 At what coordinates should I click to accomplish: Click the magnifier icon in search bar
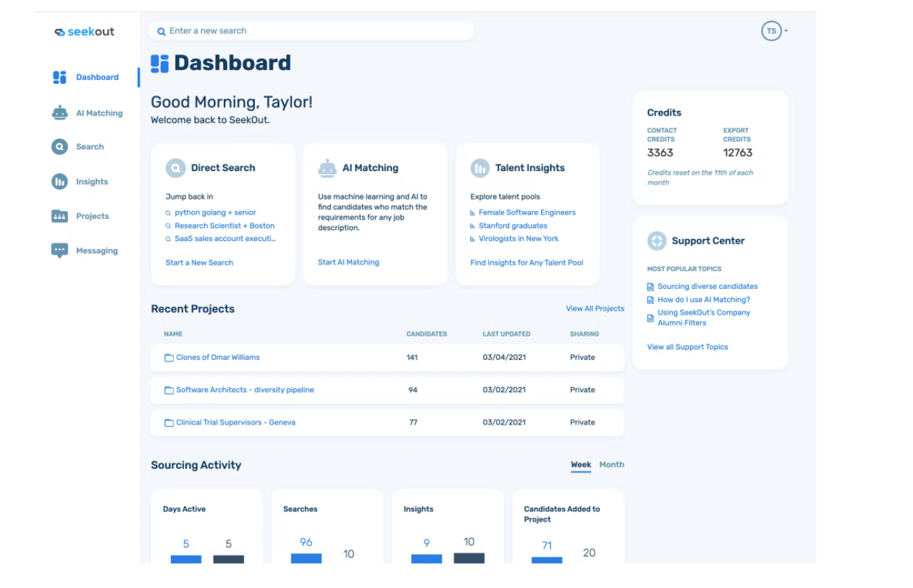click(162, 31)
